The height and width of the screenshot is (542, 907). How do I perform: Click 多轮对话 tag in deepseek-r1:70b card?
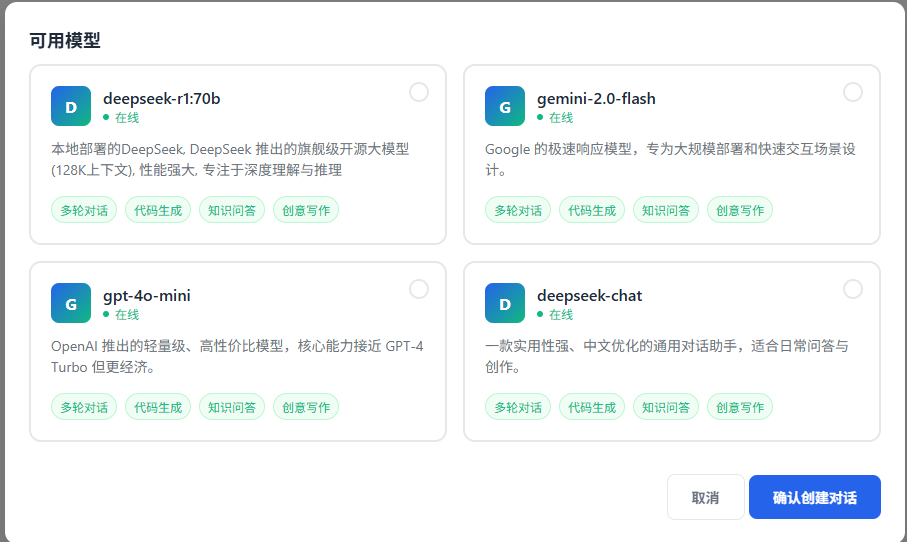[x=84, y=210]
